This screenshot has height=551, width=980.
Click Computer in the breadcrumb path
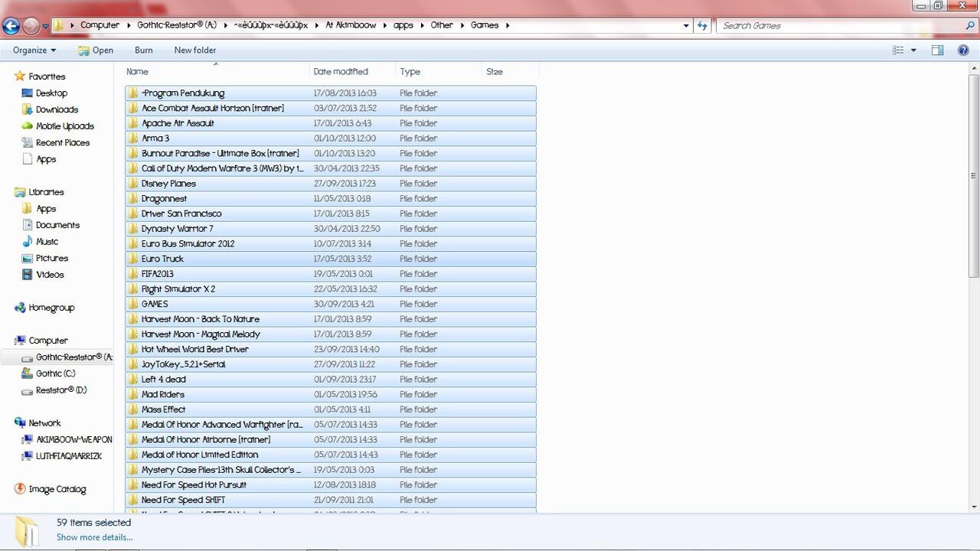(100, 25)
